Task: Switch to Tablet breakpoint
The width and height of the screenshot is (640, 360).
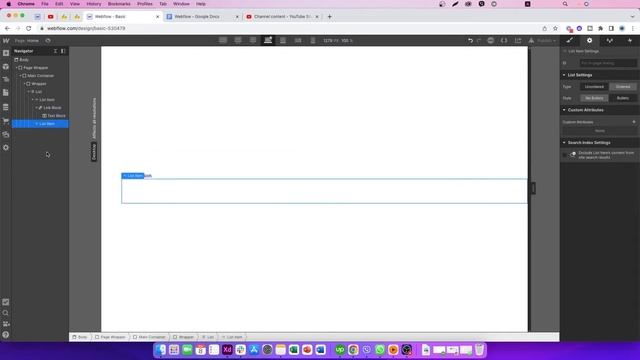Action: coord(283,40)
